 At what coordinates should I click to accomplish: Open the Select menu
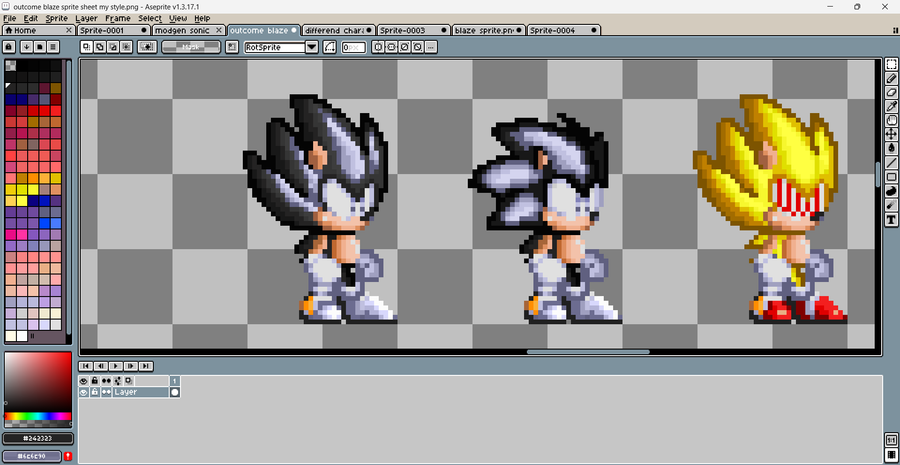click(x=150, y=18)
